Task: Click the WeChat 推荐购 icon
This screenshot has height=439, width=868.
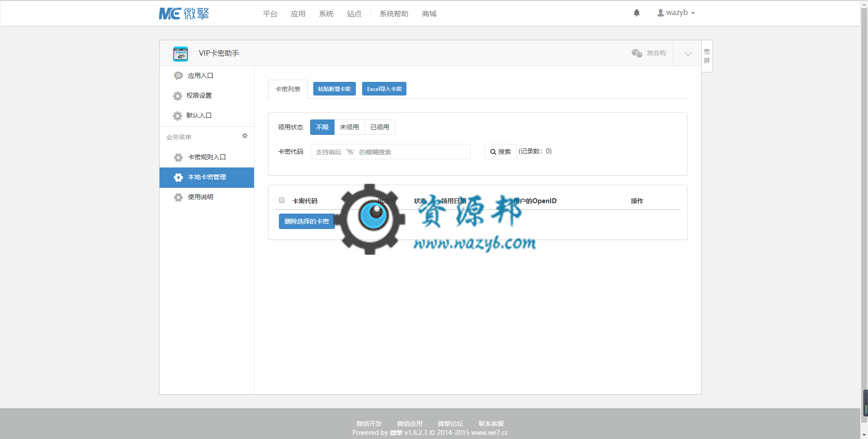Action: click(637, 53)
